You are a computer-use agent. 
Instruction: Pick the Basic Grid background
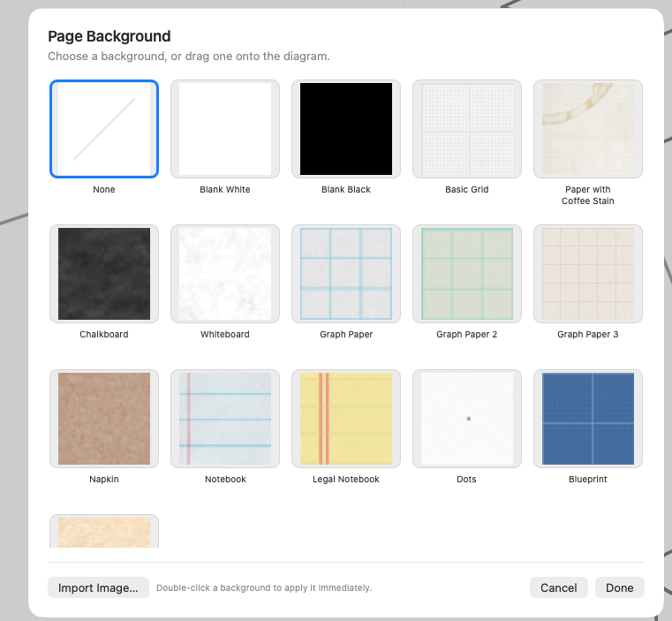[467, 129]
